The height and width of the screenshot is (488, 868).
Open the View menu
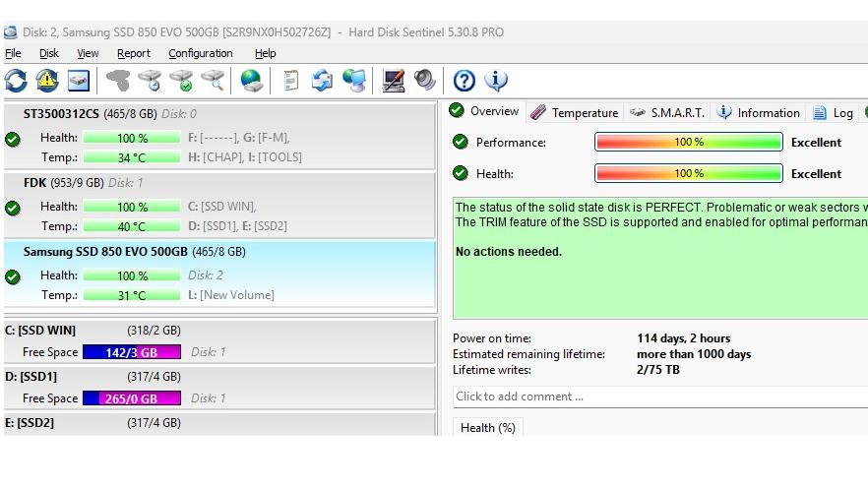coord(88,53)
